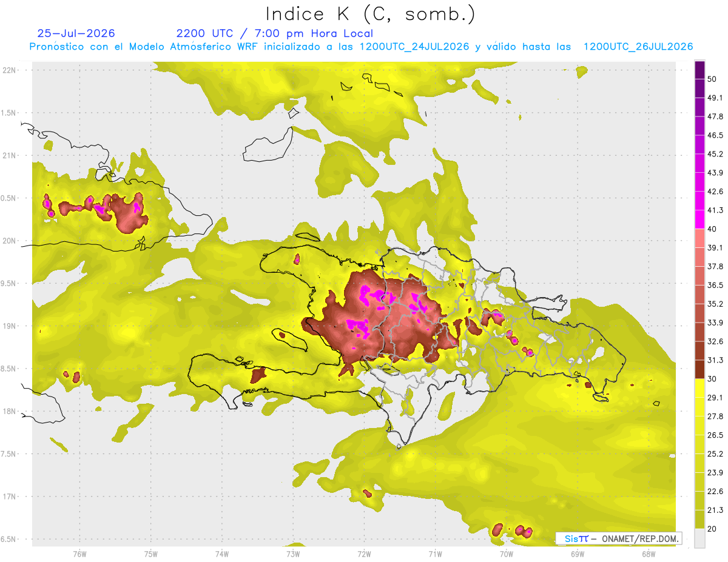Pick the dark purple swatch above 50
This screenshot has height=562, width=728.
click(699, 70)
